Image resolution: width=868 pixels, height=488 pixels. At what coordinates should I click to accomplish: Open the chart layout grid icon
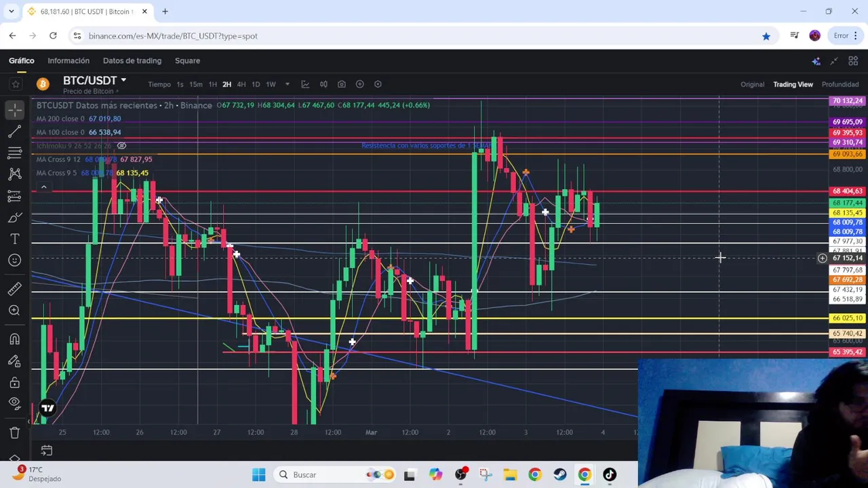[853, 61]
